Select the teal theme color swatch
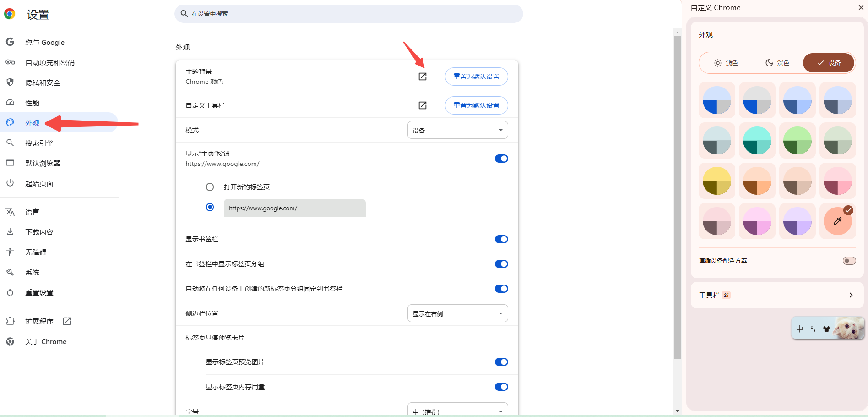This screenshot has width=868, height=417. (x=757, y=140)
